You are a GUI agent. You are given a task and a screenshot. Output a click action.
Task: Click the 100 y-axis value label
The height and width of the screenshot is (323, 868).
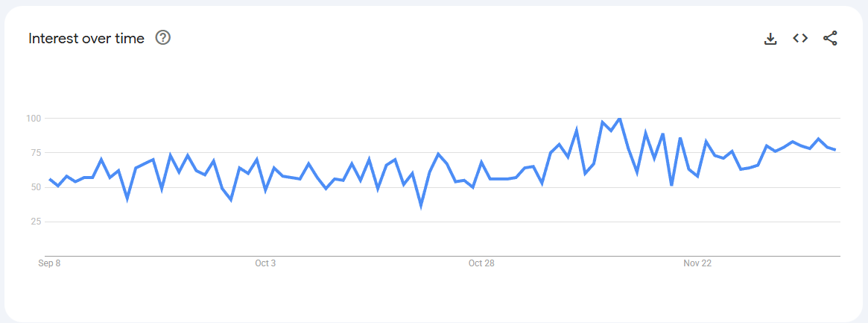(34, 119)
